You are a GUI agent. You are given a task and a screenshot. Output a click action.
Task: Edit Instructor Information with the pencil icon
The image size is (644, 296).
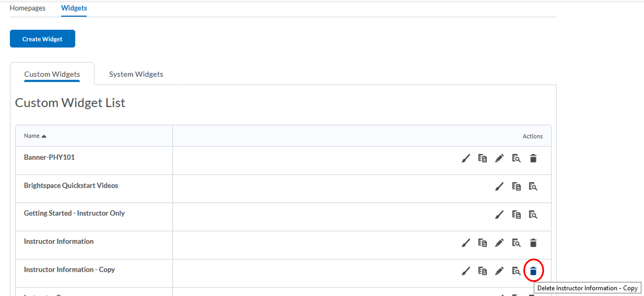tap(499, 243)
